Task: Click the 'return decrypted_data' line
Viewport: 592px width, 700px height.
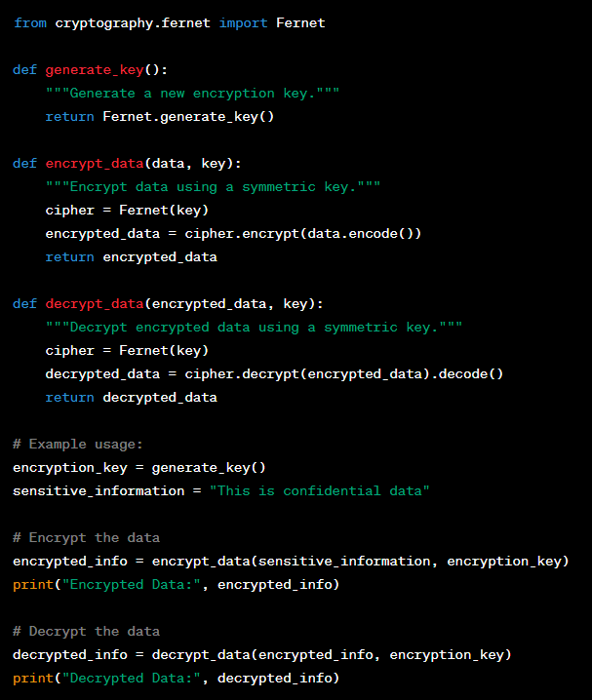Action: (x=132, y=398)
